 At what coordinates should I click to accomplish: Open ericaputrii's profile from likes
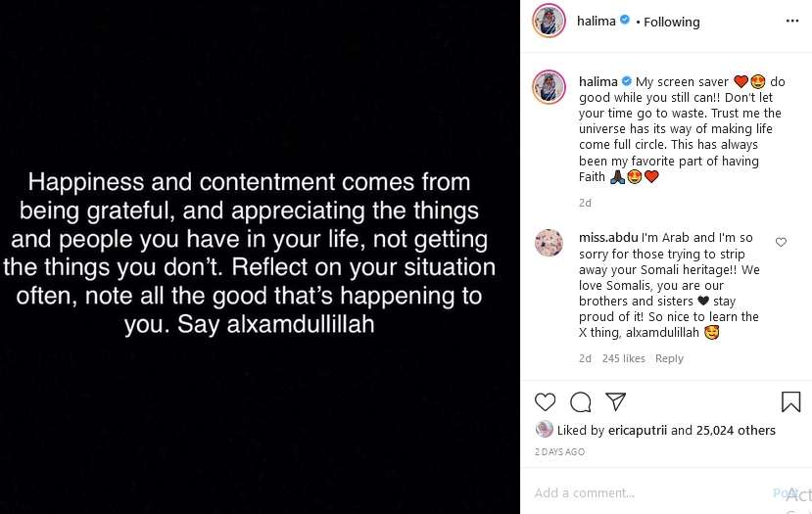tap(638, 430)
